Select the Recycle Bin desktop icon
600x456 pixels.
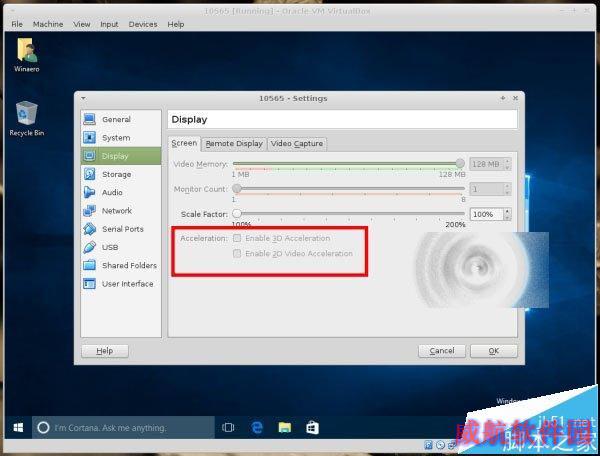pyautogui.click(x=26, y=119)
